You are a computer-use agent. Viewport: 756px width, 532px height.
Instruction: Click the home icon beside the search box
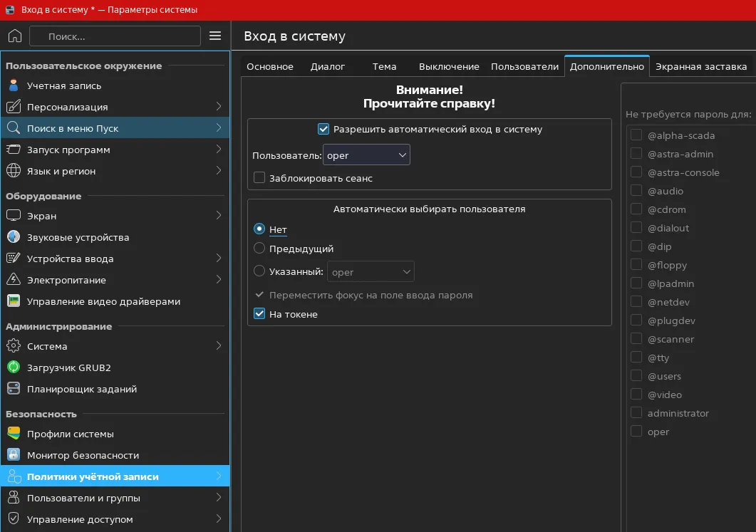[x=15, y=36]
